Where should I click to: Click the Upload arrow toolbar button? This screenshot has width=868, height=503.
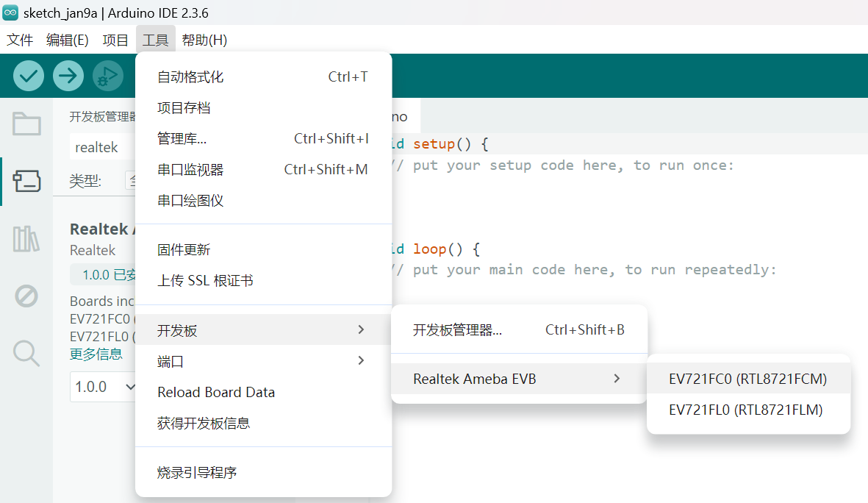[68, 76]
